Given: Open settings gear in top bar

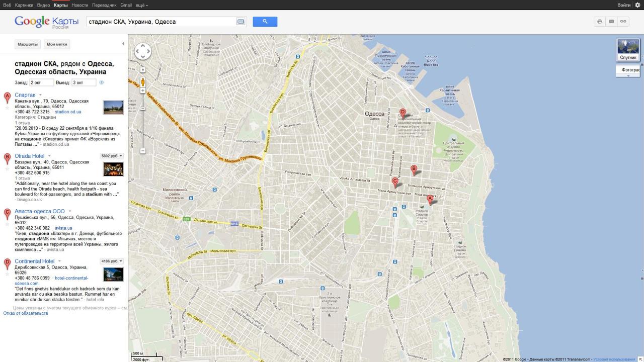Looking at the screenshot, I should click(638, 5).
